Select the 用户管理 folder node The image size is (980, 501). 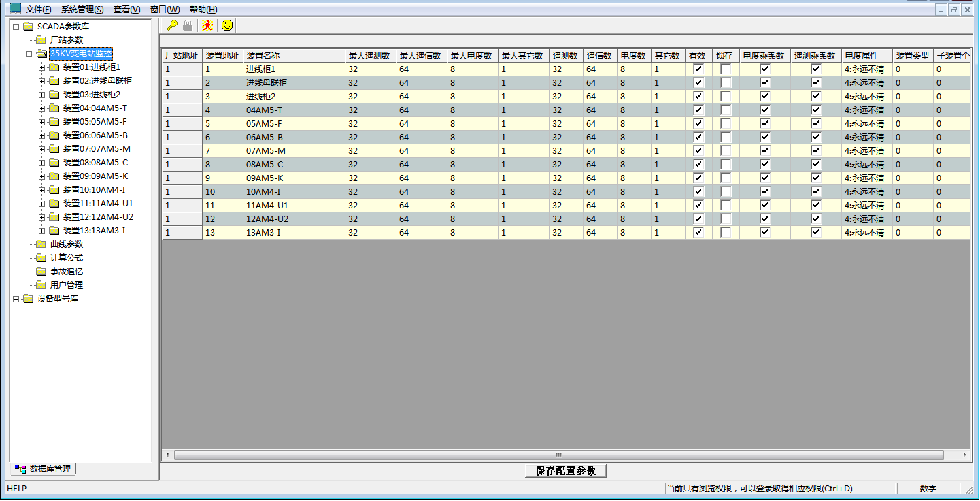click(x=66, y=285)
